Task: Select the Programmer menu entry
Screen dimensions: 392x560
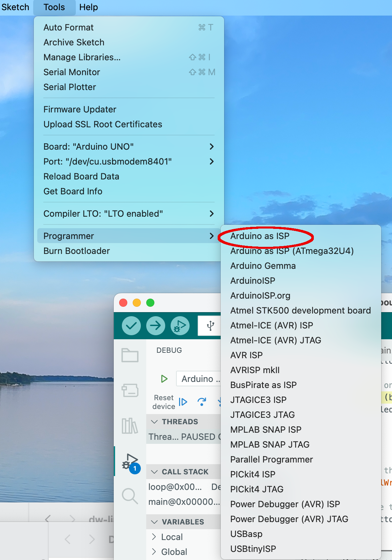Action: (x=129, y=236)
